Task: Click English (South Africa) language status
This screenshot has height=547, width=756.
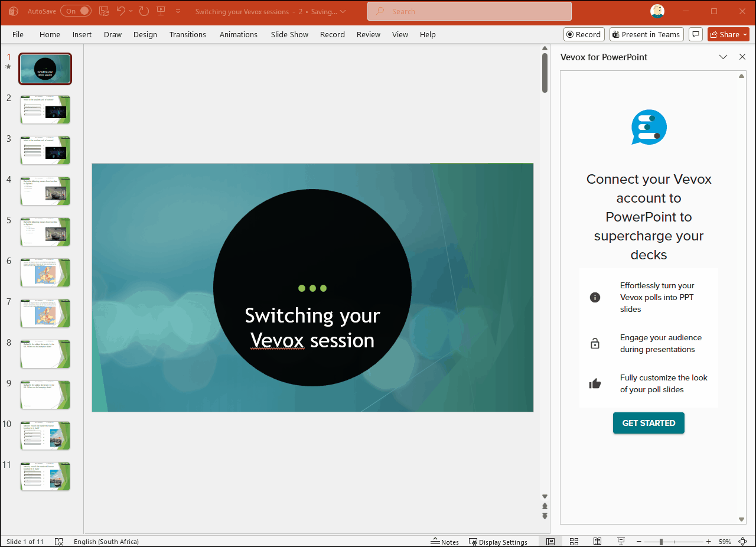Action: pyautogui.click(x=106, y=542)
